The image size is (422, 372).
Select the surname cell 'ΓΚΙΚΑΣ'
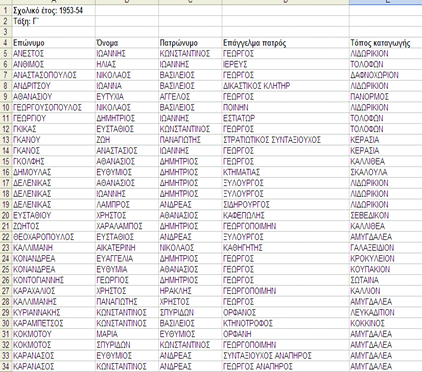pos(53,129)
